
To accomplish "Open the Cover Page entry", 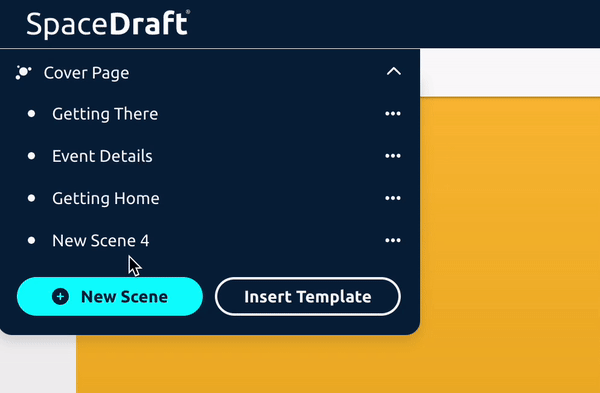I will (x=86, y=73).
